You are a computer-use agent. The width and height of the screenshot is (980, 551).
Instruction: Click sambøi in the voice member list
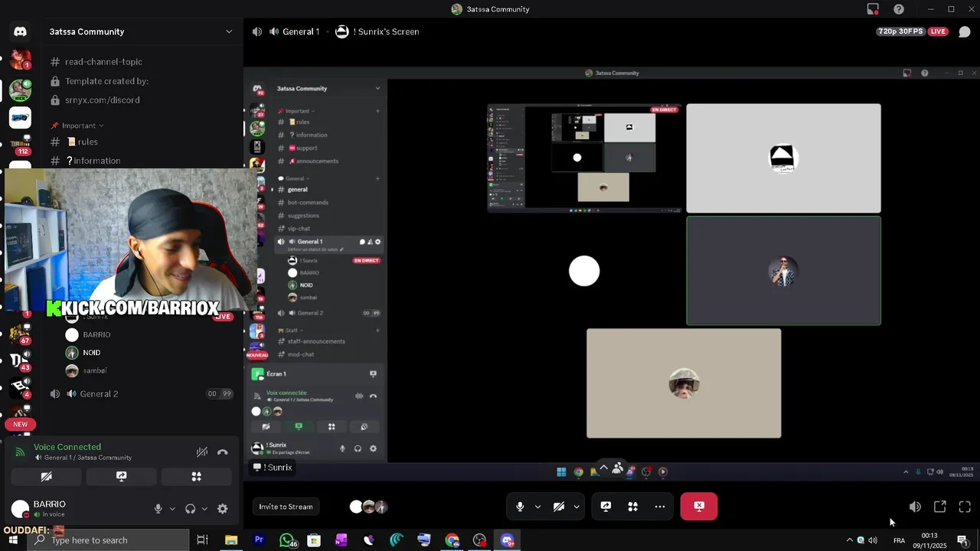(x=95, y=370)
